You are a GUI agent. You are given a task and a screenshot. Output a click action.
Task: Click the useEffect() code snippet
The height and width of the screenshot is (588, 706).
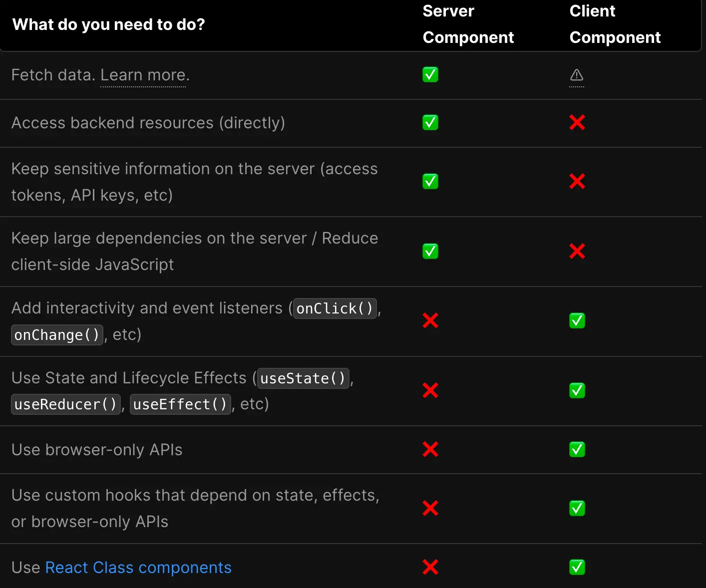pyautogui.click(x=181, y=404)
